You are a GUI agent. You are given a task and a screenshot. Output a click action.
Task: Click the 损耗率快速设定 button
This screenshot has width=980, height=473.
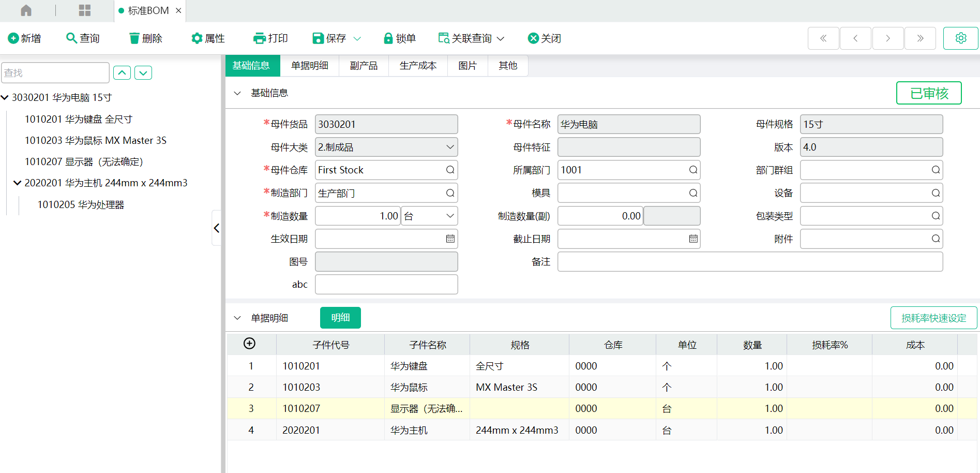coord(933,318)
